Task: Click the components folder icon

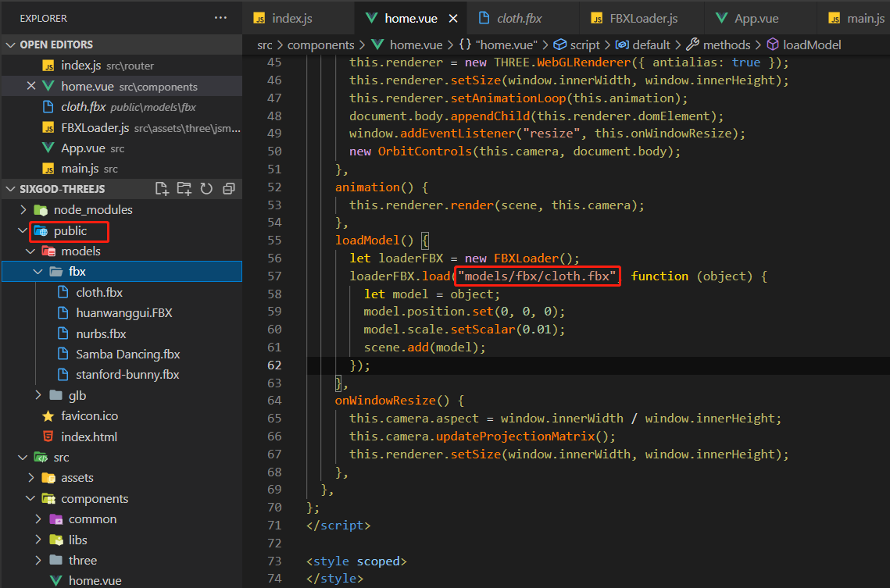Action: [x=48, y=498]
